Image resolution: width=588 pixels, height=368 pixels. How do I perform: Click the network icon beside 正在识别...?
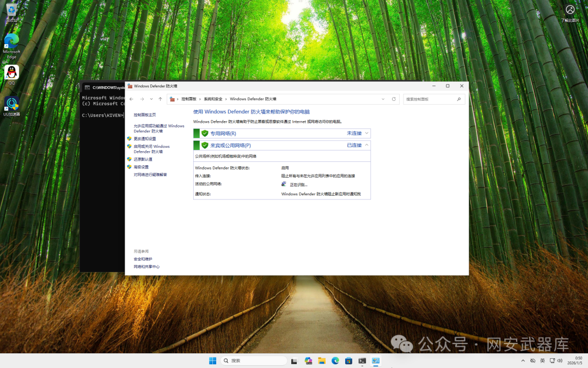coord(284,184)
